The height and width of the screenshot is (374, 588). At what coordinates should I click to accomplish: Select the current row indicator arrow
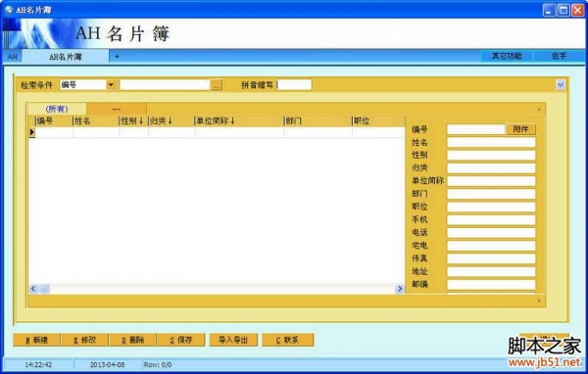point(32,132)
